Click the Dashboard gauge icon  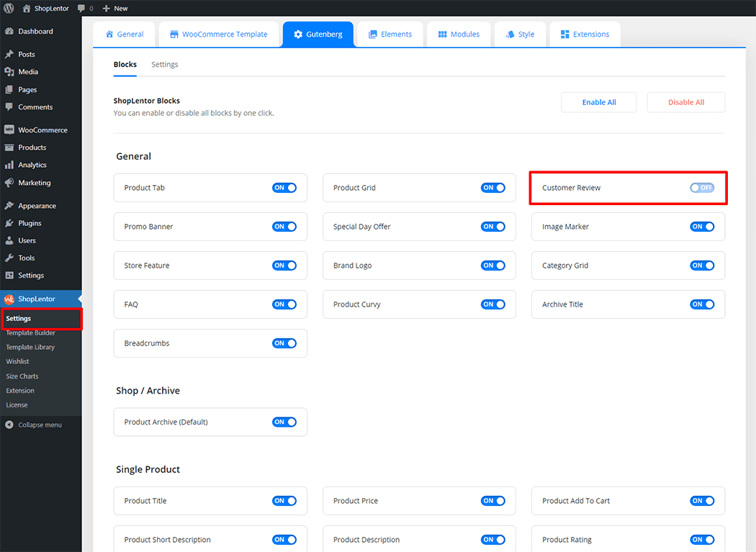[x=9, y=32]
